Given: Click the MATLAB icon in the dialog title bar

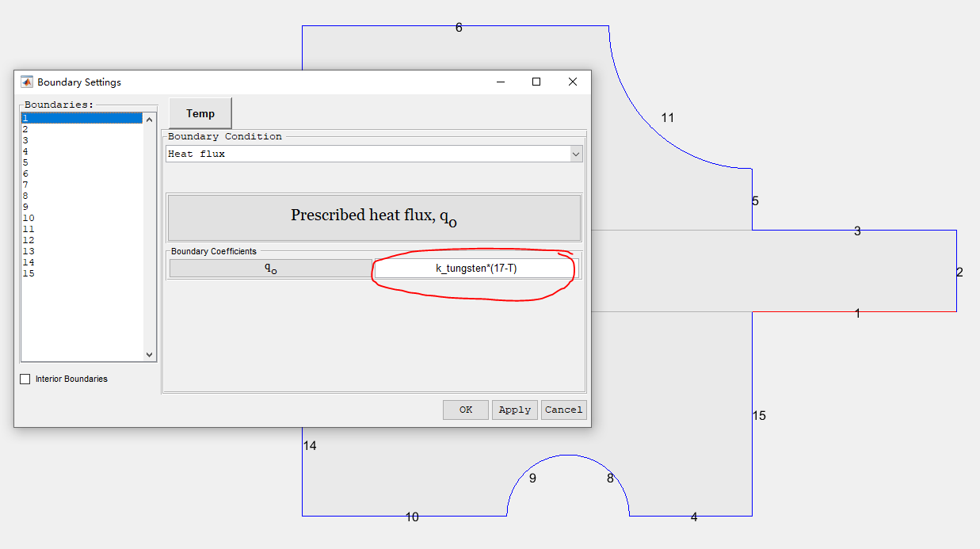Looking at the screenshot, I should (26, 82).
